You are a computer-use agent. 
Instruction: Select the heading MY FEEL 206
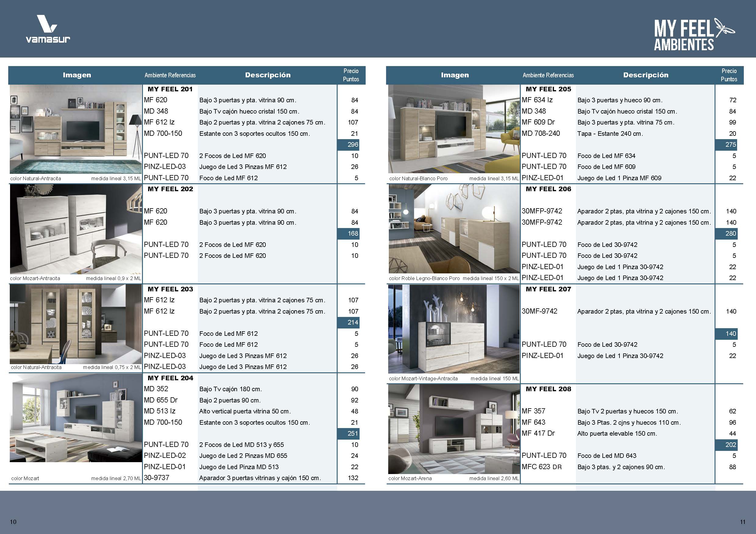pos(548,189)
